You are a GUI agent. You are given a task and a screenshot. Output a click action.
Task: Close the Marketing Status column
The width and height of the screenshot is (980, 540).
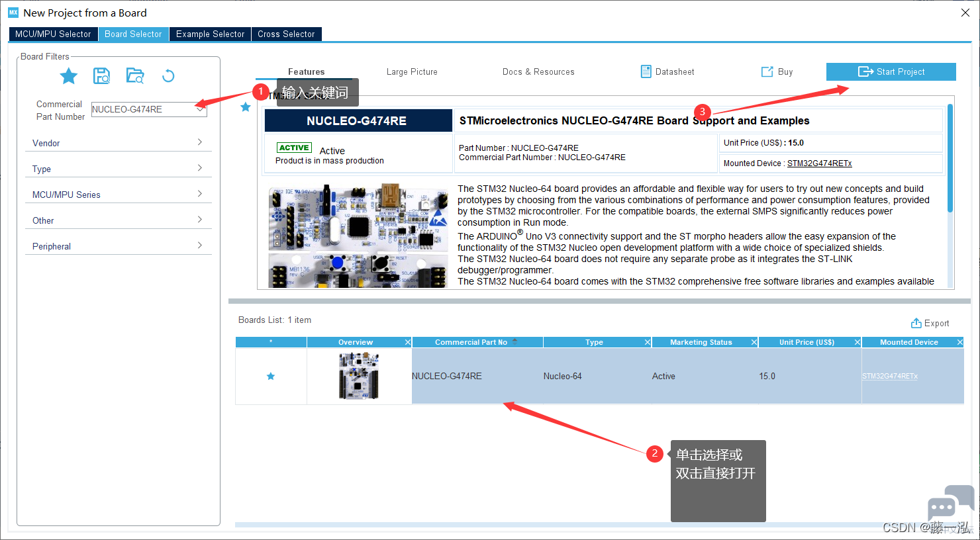(754, 342)
